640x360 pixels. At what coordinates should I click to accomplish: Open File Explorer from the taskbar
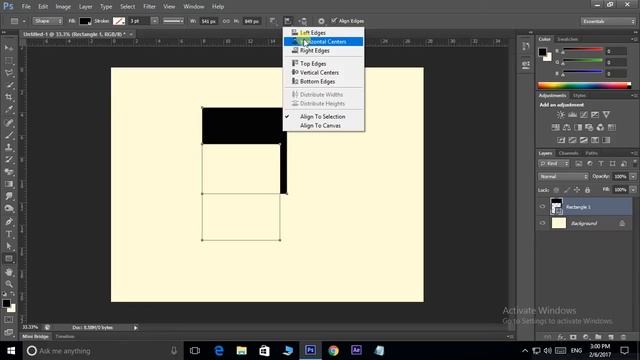click(242, 351)
